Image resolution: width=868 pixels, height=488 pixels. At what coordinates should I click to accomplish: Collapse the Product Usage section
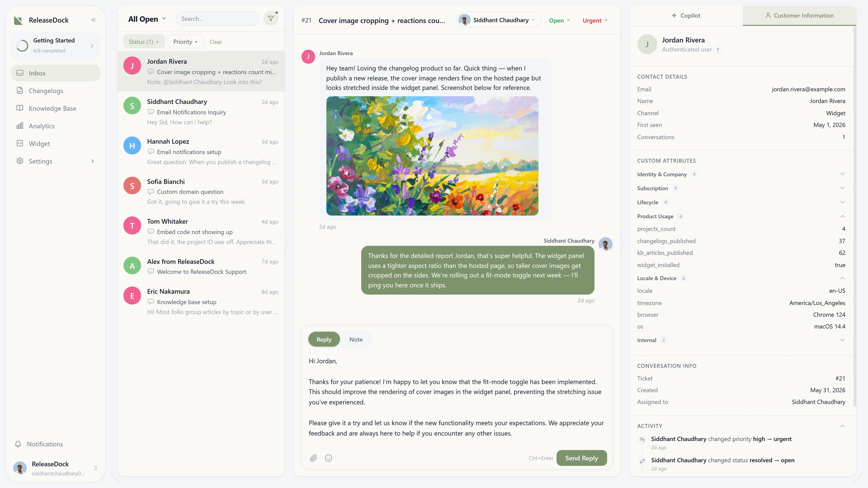741,216
